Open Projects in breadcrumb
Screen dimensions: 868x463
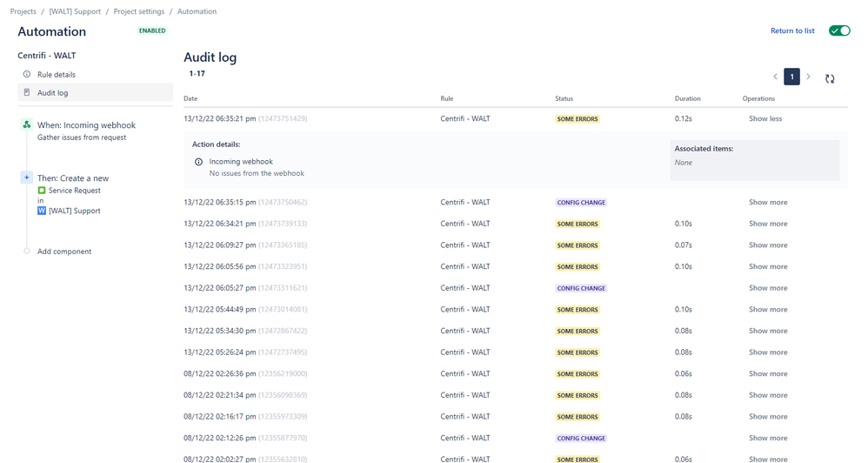tap(23, 11)
